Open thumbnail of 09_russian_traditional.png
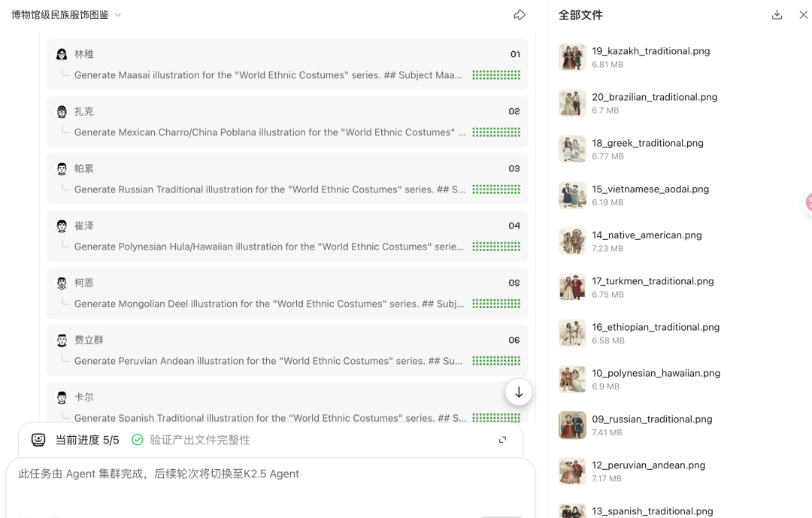This screenshot has height=518, width=812. tap(572, 426)
